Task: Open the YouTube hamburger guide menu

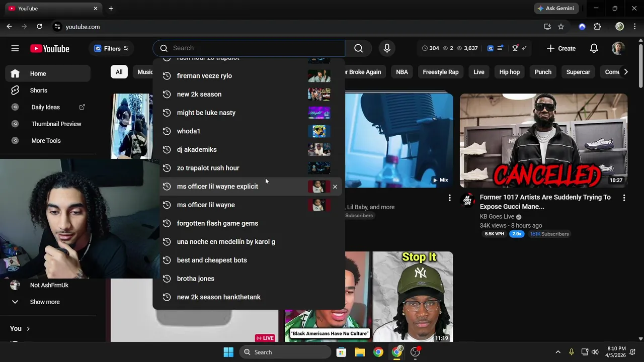Action: pyautogui.click(x=15, y=48)
